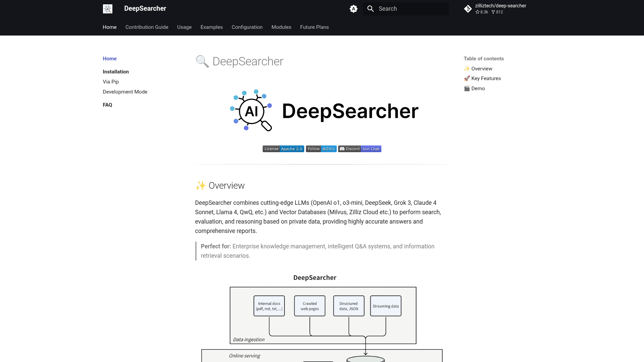
Task: Go to the Configuration tab
Action: click(247, 27)
